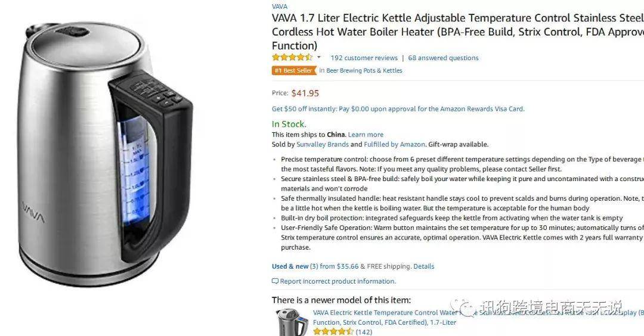
Task: Open 68 answered questions
Action: coord(443,58)
